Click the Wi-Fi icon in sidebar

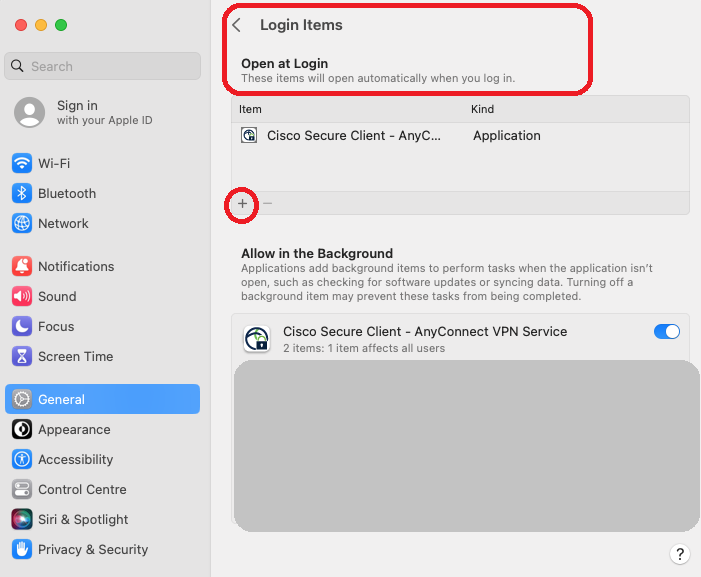tap(21, 163)
